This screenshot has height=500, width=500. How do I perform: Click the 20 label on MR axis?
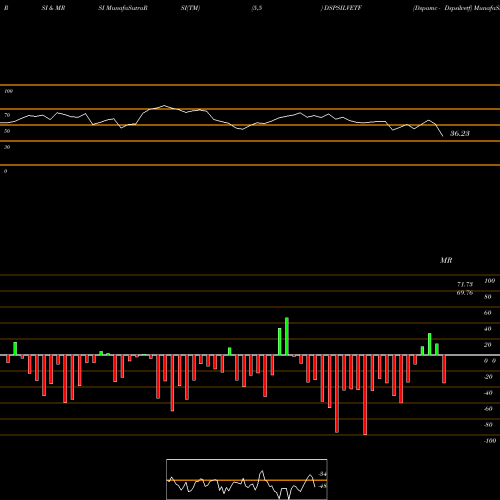(x=488, y=345)
